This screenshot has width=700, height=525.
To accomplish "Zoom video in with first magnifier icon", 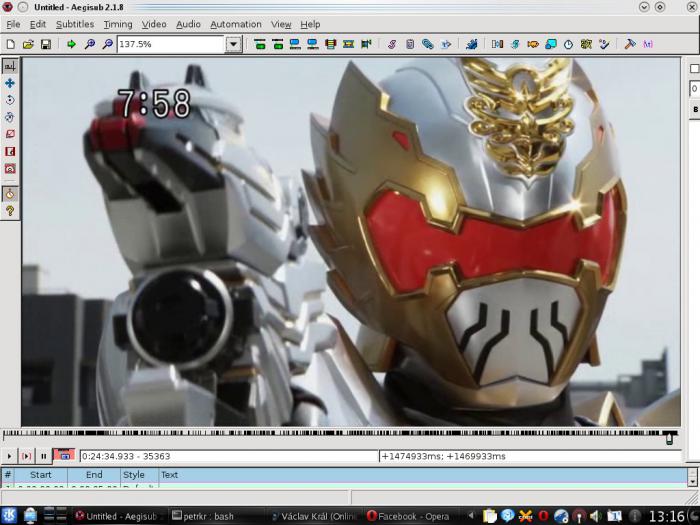I will [89, 44].
